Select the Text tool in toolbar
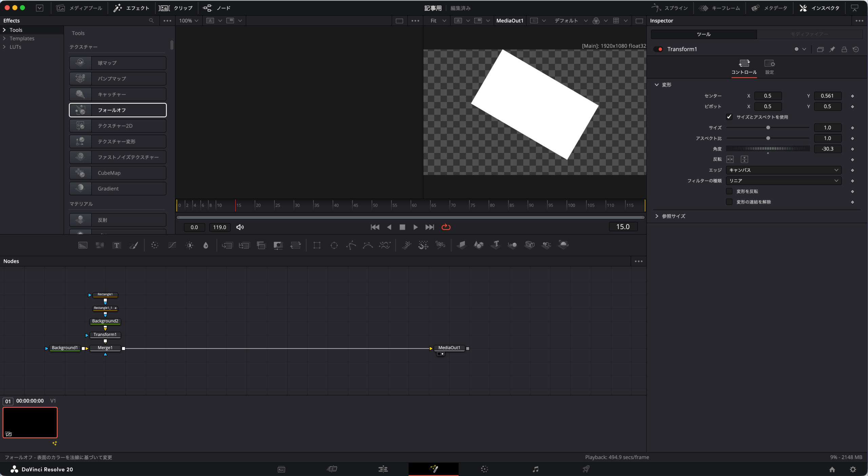This screenshot has height=476, width=868. pyautogui.click(x=117, y=245)
